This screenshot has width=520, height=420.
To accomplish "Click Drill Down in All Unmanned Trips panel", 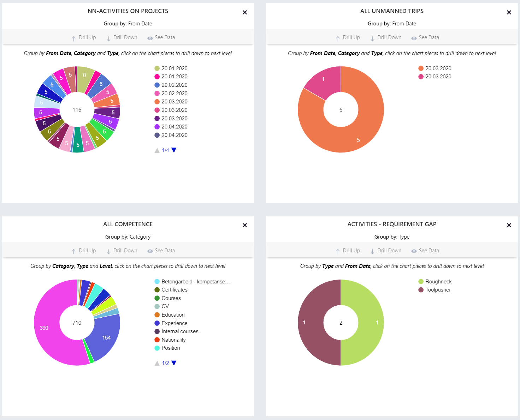I will tap(386, 38).
